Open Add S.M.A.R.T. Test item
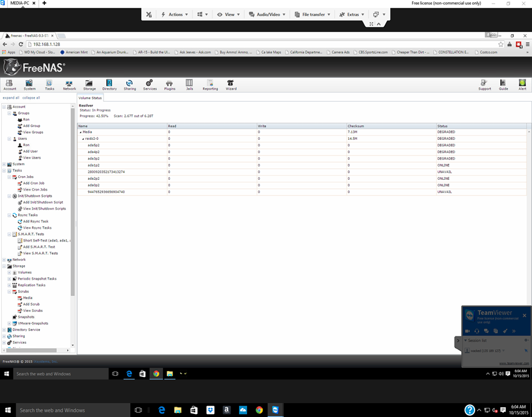532x417 pixels. 39,247
